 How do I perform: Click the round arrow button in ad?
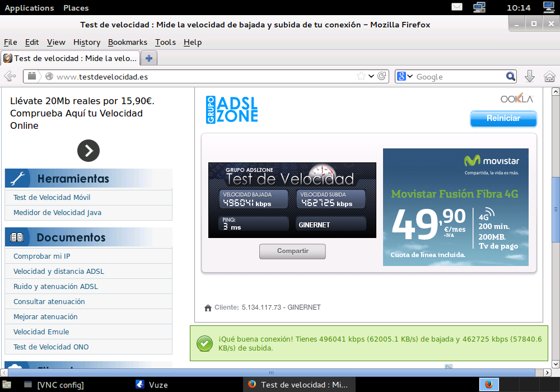click(88, 150)
